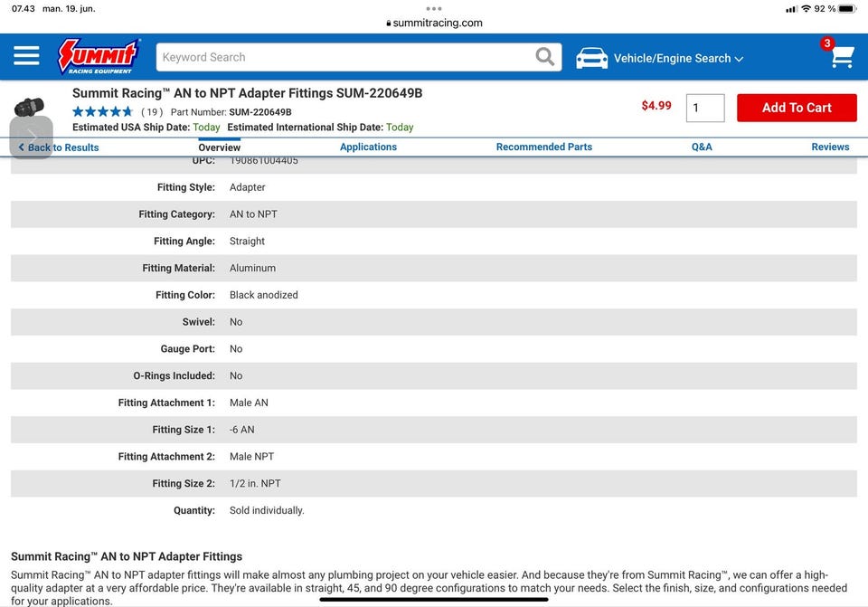Select the part number SUM-220649B text
This screenshot has height=607, width=868.
[x=260, y=112]
